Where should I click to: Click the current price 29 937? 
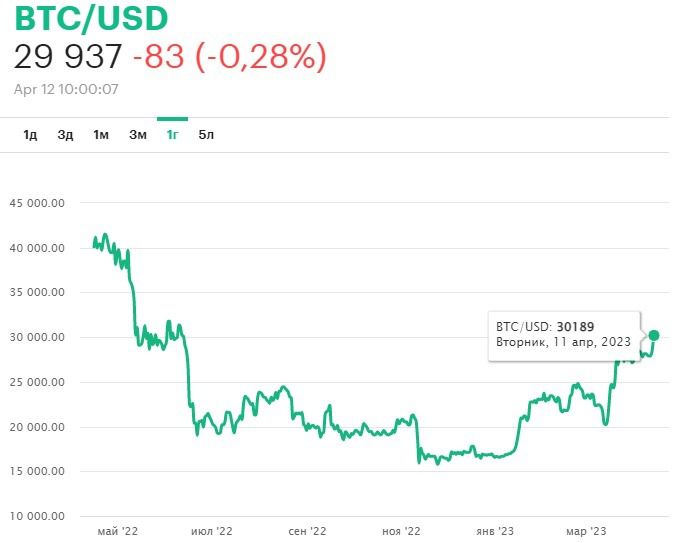click(67, 57)
